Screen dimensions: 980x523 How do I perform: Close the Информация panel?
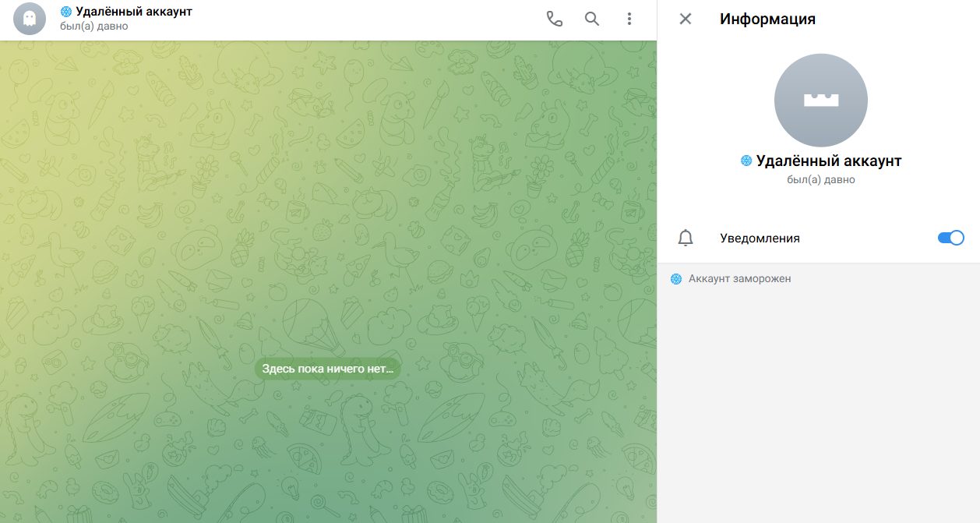coord(686,19)
